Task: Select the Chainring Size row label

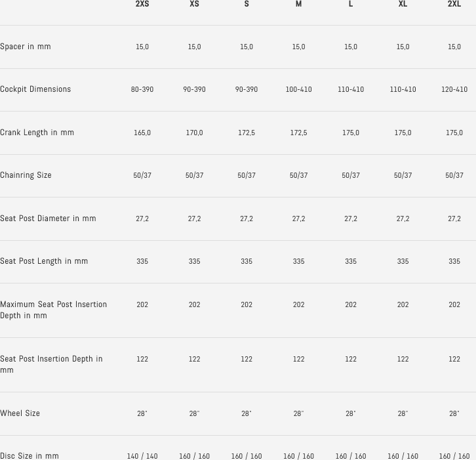Action: [x=26, y=175]
